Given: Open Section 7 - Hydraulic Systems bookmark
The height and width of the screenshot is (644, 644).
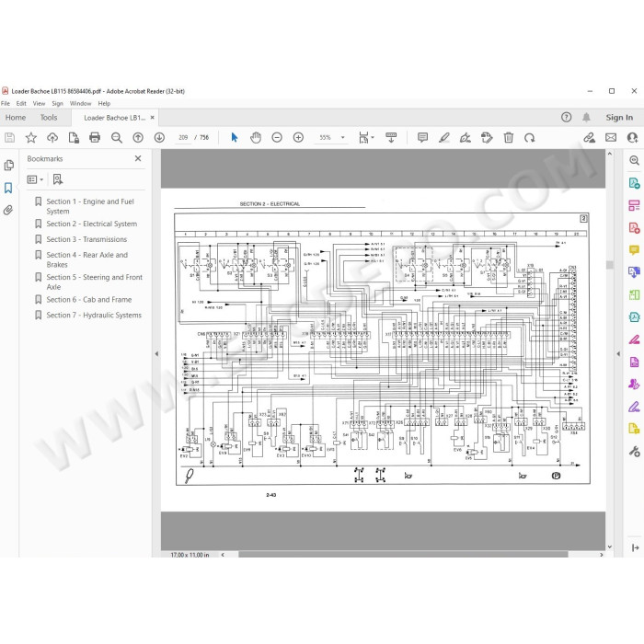Looking at the screenshot, I should (x=94, y=315).
